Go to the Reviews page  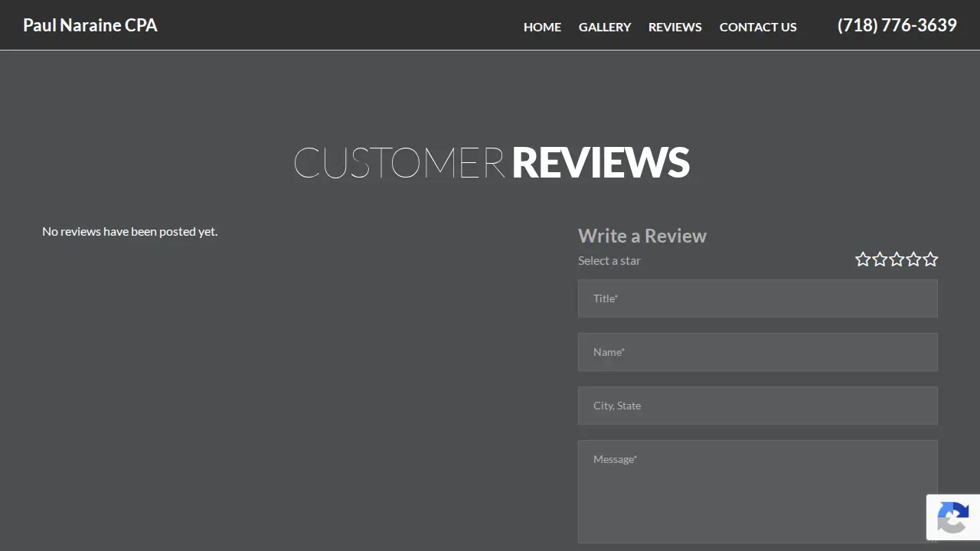[675, 27]
